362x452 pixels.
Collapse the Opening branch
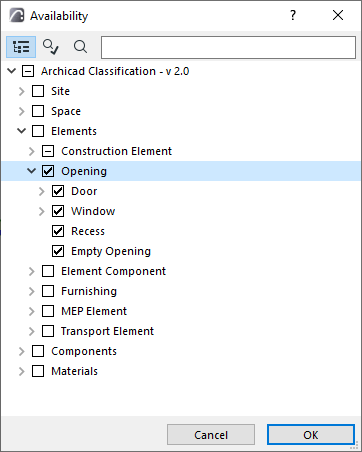point(32,171)
